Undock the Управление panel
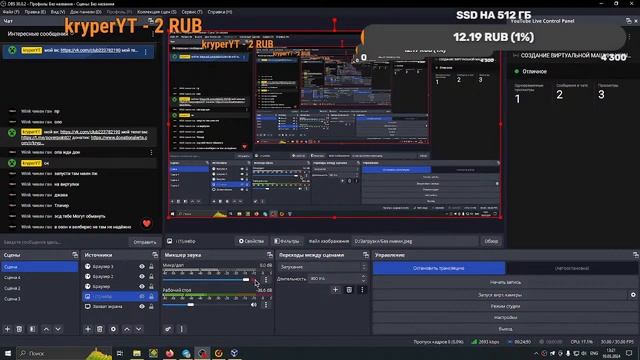640x360 pixels. click(636, 255)
